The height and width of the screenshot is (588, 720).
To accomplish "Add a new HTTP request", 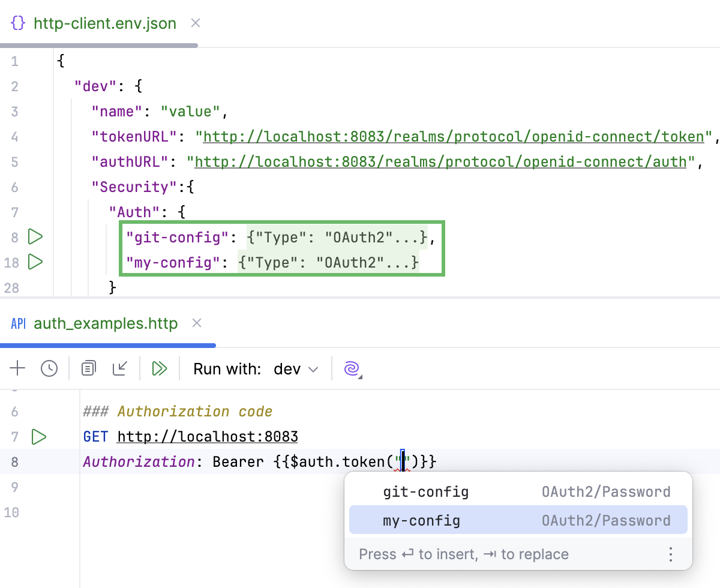I will click(17, 368).
